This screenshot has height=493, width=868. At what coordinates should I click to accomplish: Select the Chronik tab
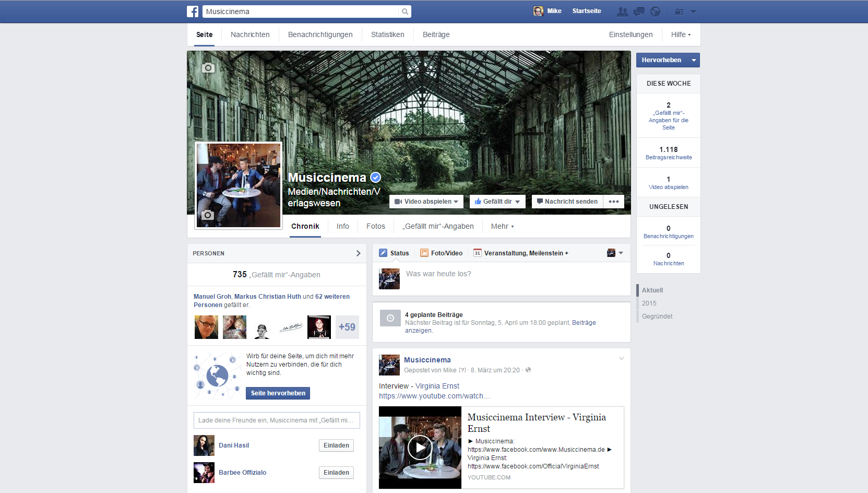pos(305,226)
